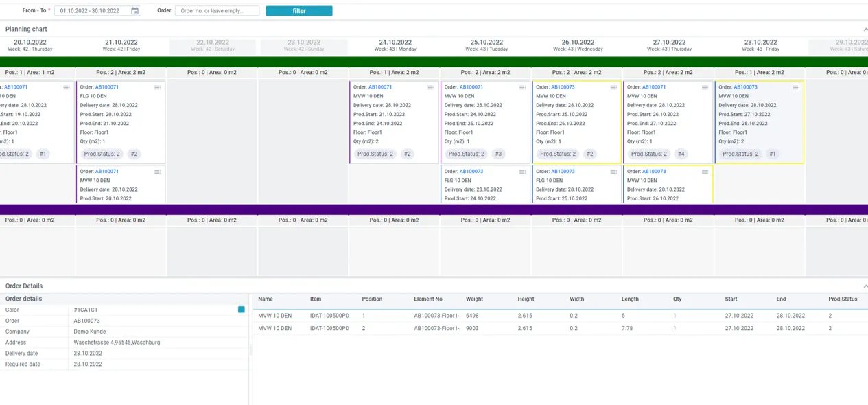The width and height of the screenshot is (868, 405).
Task: Open order link AB100073 on 28.10.2022
Action: tap(745, 87)
